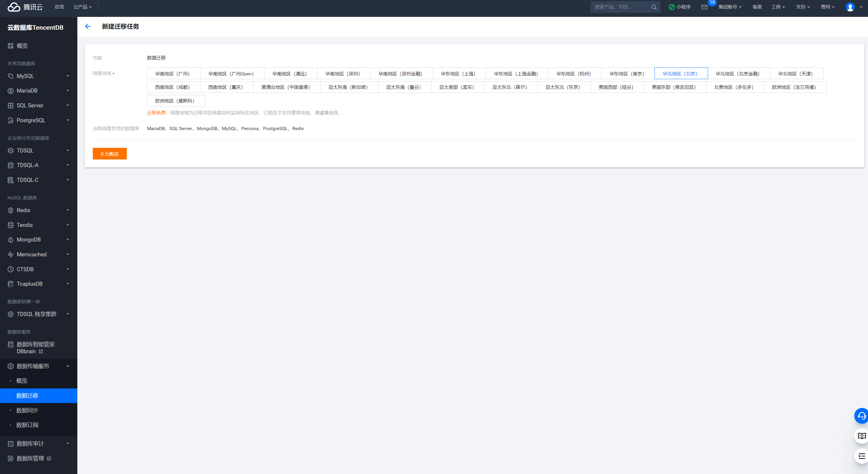Screen dimensions: 868x474
Task: Click the back arrow beside 新建迁移任务
Action: point(88,26)
